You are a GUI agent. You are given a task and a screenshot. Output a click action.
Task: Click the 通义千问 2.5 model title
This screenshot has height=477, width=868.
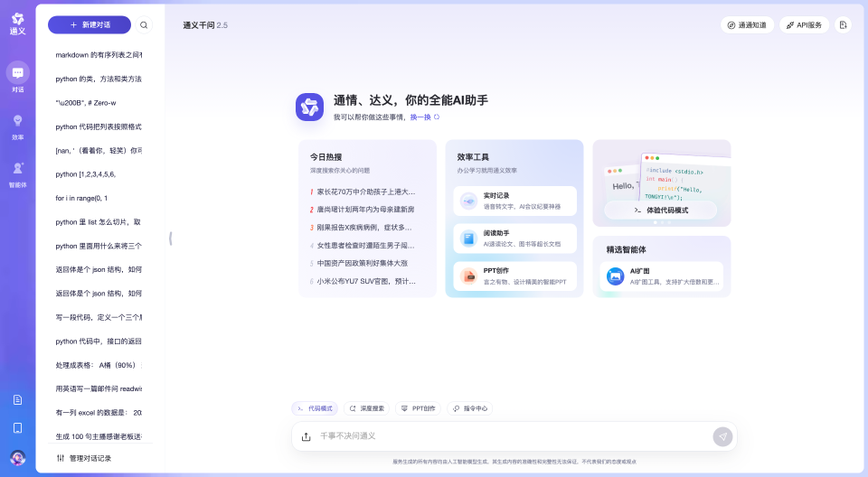(205, 25)
